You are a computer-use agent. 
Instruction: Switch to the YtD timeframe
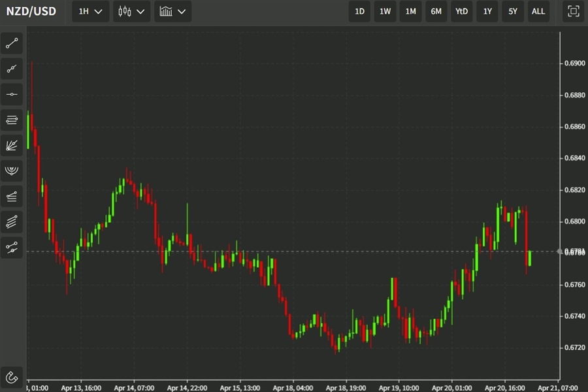point(461,11)
